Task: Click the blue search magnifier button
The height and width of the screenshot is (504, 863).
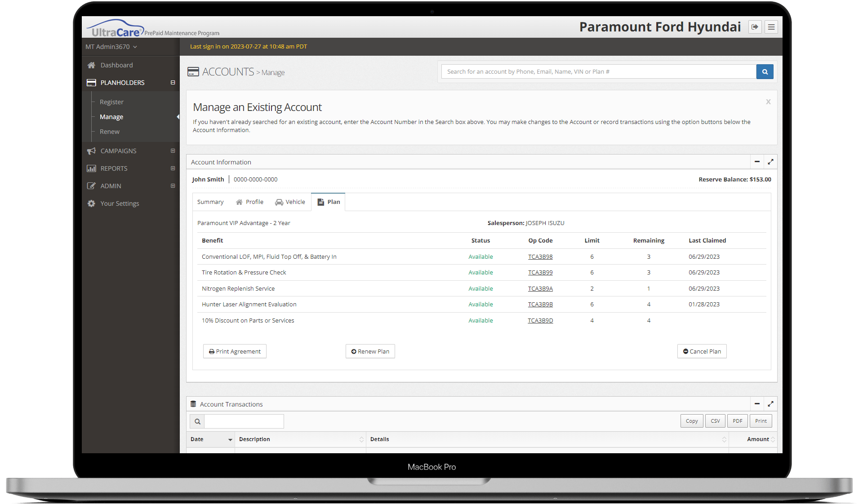Action: click(x=765, y=72)
